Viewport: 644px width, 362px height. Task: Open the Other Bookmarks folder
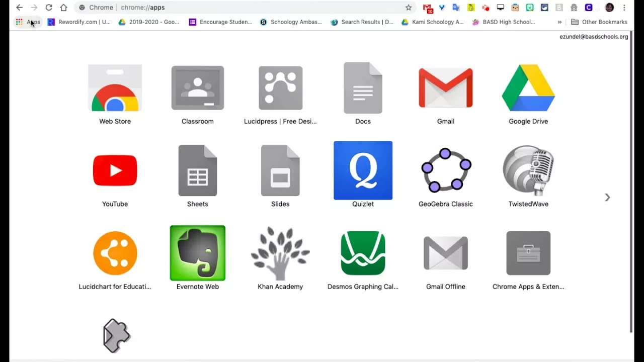(599, 22)
